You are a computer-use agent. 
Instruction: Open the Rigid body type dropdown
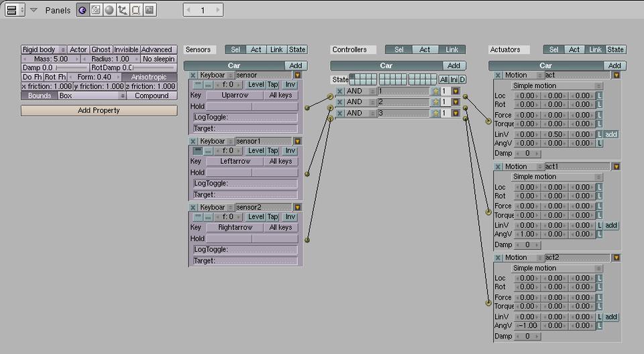[x=44, y=50]
